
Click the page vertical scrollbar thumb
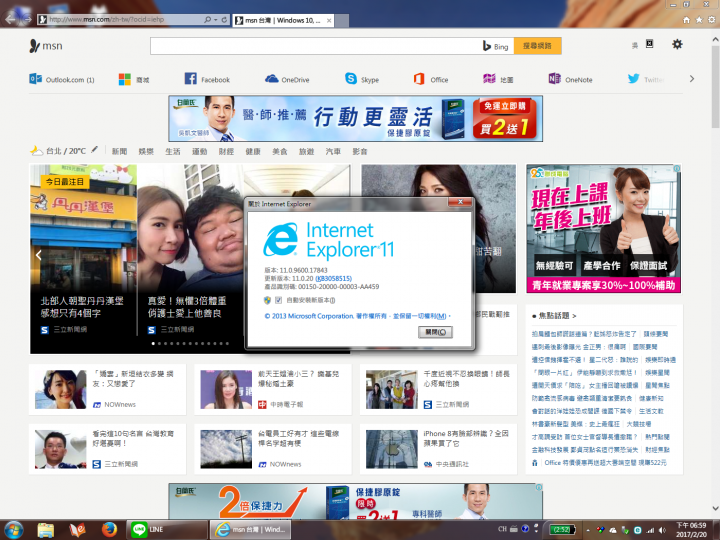click(715, 87)
